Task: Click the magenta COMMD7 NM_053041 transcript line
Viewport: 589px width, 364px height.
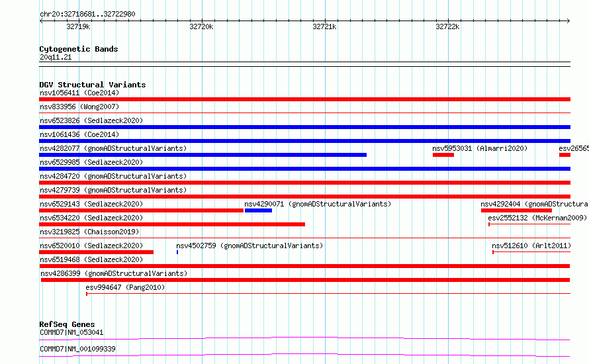Action: 304,338
